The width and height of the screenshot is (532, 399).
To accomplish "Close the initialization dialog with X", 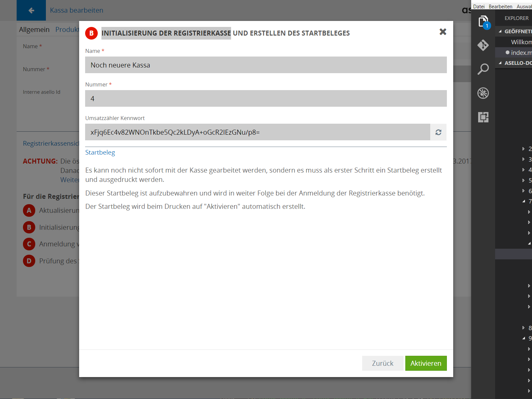I will (x=443, y=32).
